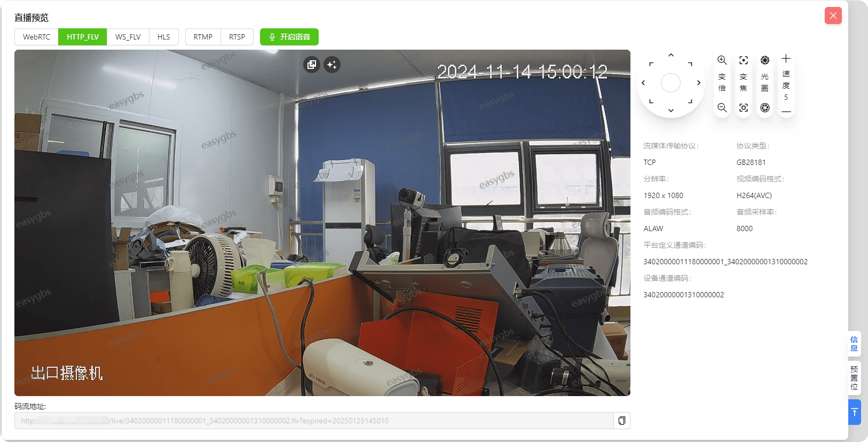Viewport: 868px width, 442px height.
Task: Click the 码流地址 stream URL field
Action: point(314,421)
